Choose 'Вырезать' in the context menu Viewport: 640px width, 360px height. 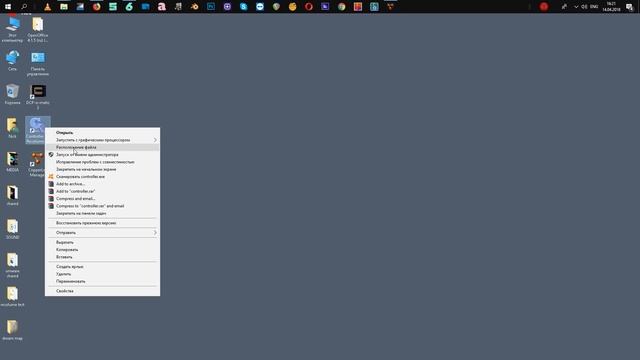[102, 242]
